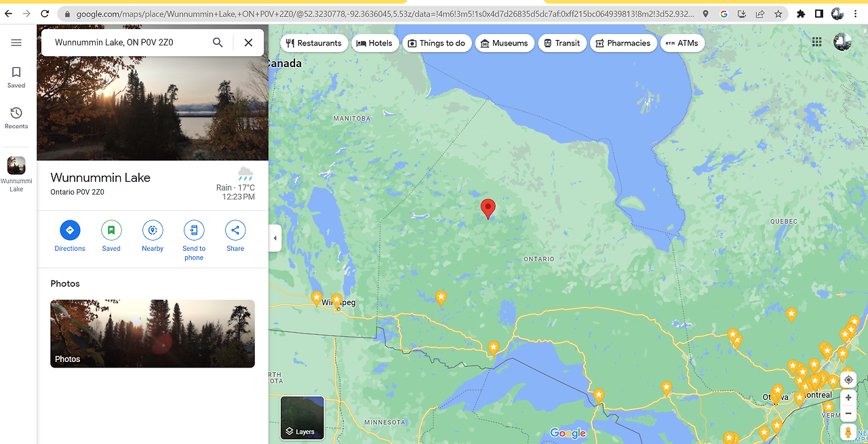
Task: Click the install app icon in the address bar
Action: pos(742,14)
